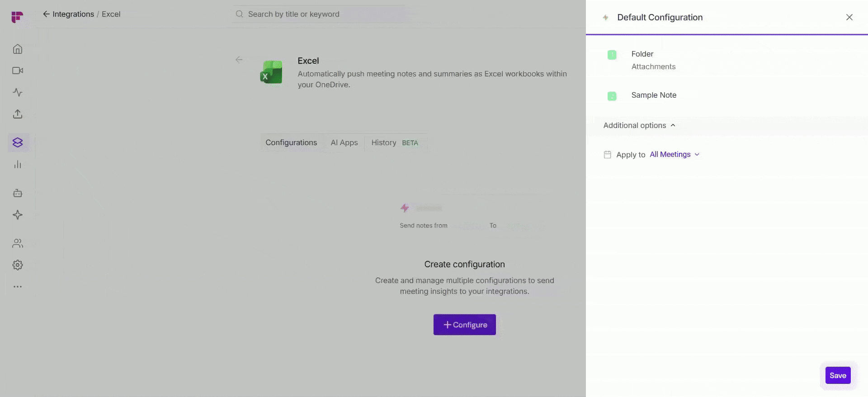
Task: Click the search magnifier icon
Action: point(240,14)
